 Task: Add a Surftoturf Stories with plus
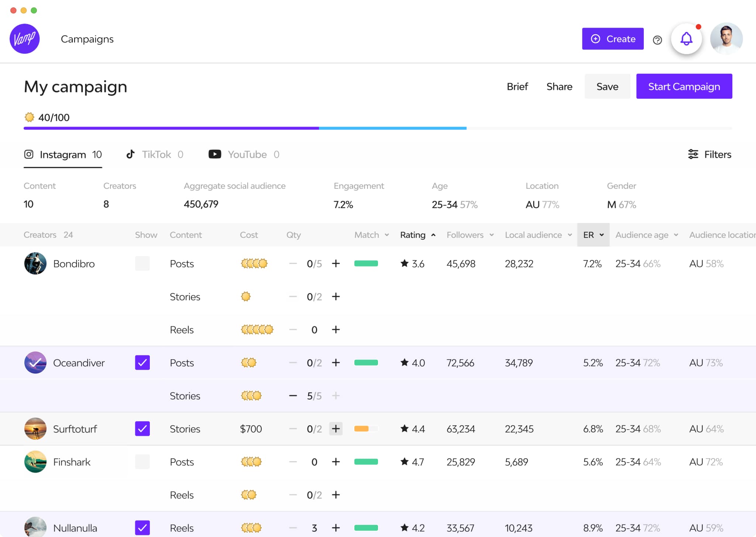tap(336, 429)
